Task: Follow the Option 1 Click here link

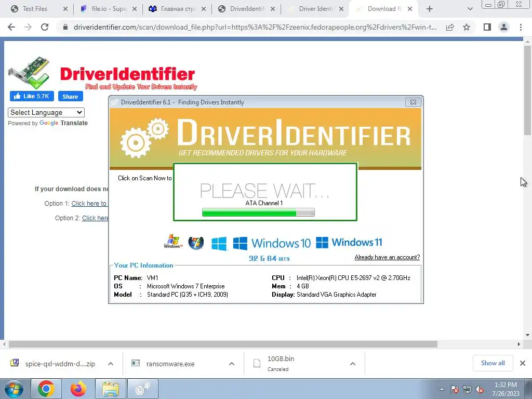Action: click(x=89, y=203)
